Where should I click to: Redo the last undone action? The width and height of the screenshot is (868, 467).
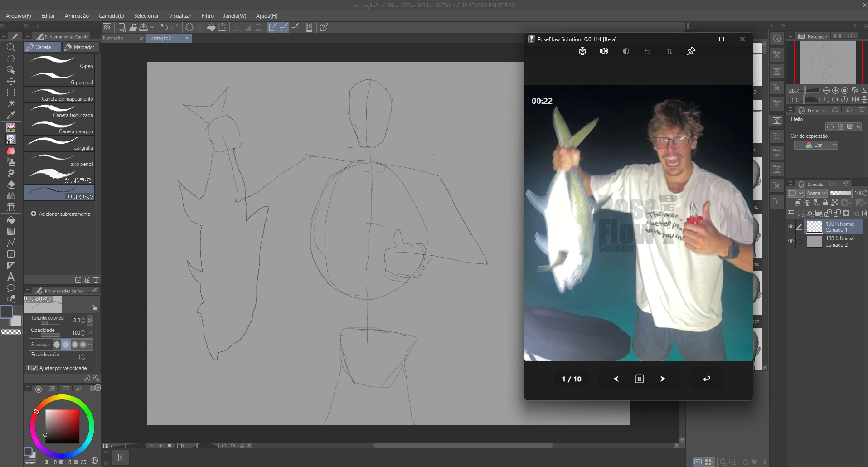tap(175, 27)
